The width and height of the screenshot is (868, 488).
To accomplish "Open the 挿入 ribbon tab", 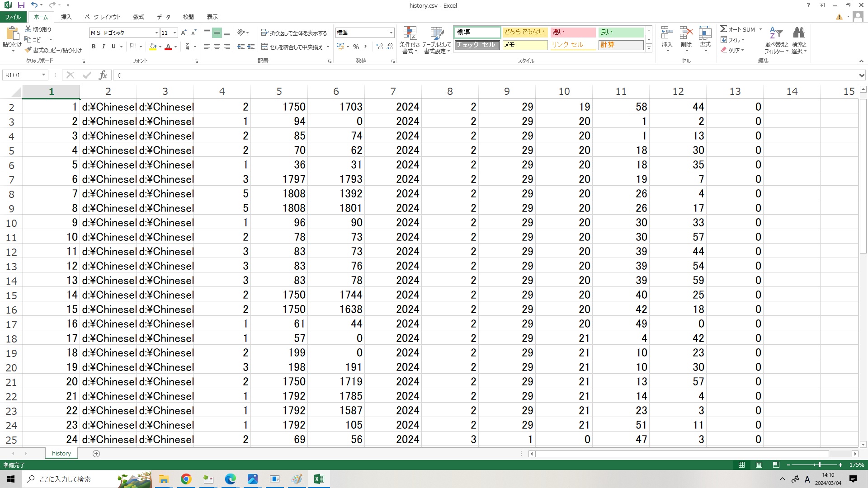I will click(x=66, y=17).
